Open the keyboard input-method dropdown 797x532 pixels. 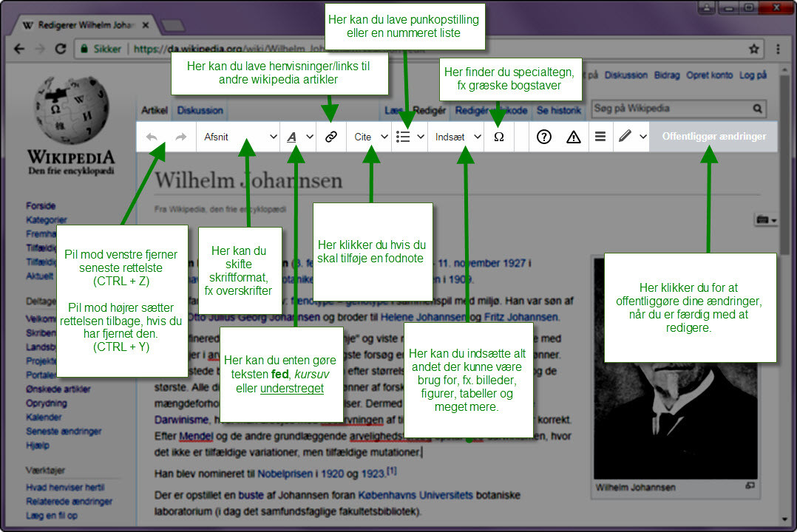[x=767, y=219]
